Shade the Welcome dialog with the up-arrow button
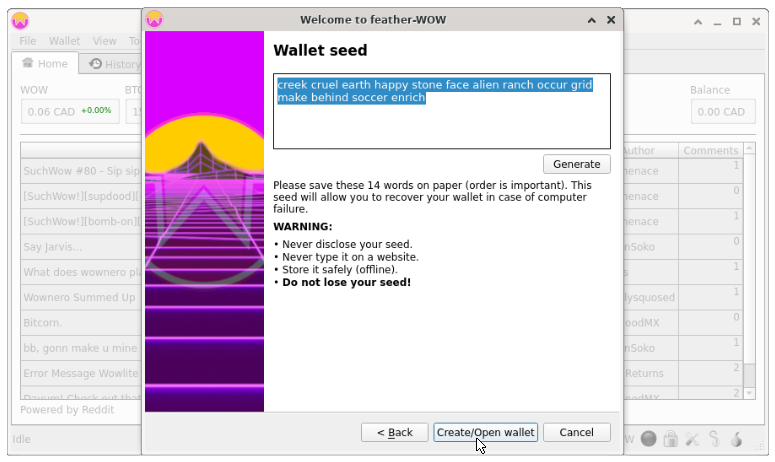 592,20
